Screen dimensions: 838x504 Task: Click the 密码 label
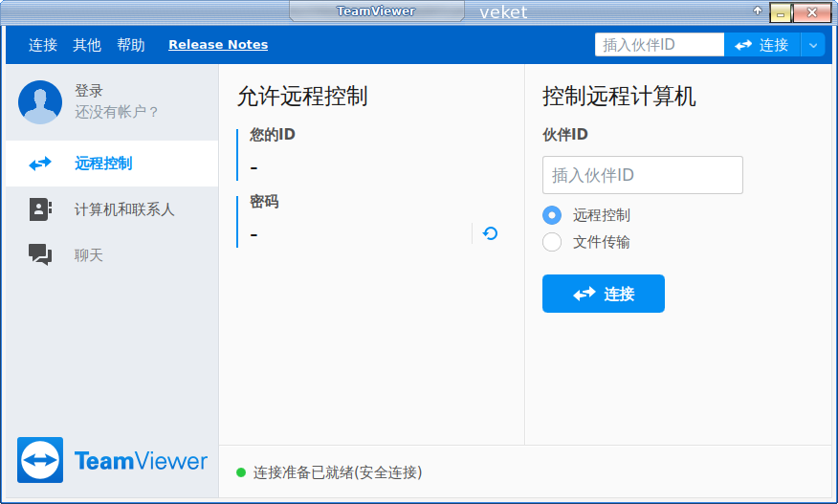264,202
